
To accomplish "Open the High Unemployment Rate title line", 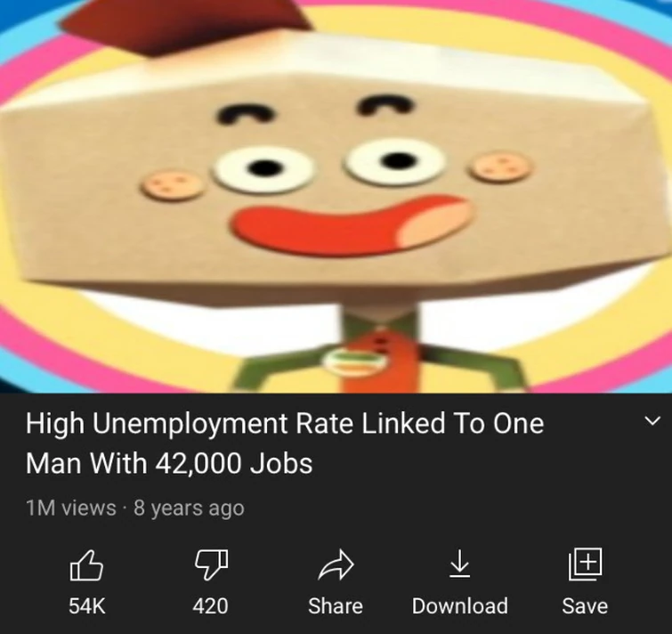I will [285, 424].
